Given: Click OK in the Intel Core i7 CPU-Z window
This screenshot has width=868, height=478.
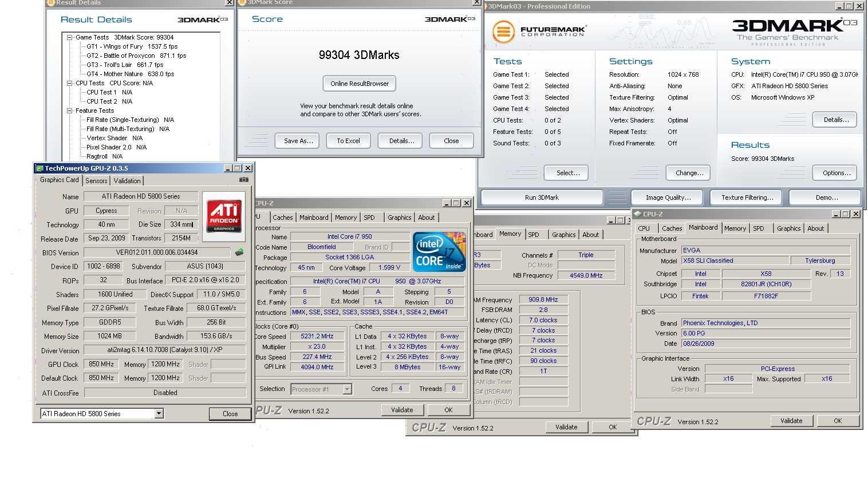Looking at the screenshot, I should click(448, 410).
